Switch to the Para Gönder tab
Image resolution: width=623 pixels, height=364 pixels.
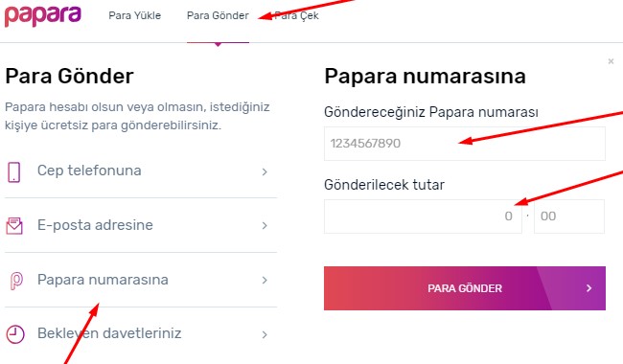point(218,16)
